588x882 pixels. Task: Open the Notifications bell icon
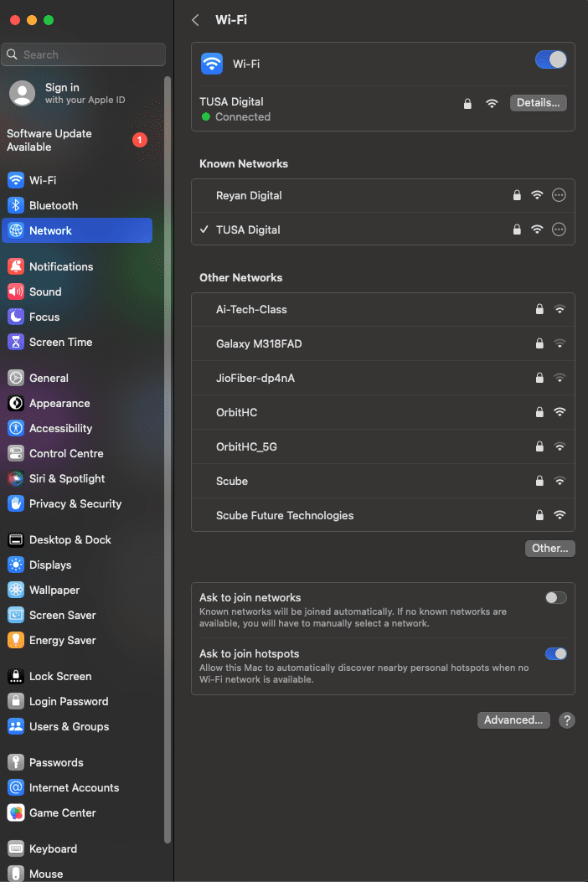pos(16,266)
